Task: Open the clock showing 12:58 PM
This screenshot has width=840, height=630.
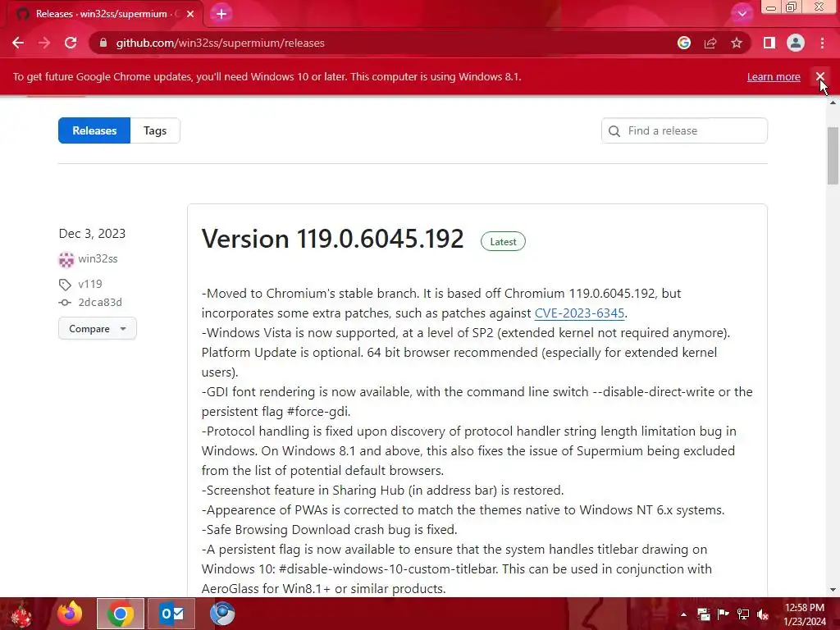Action: 805,614
